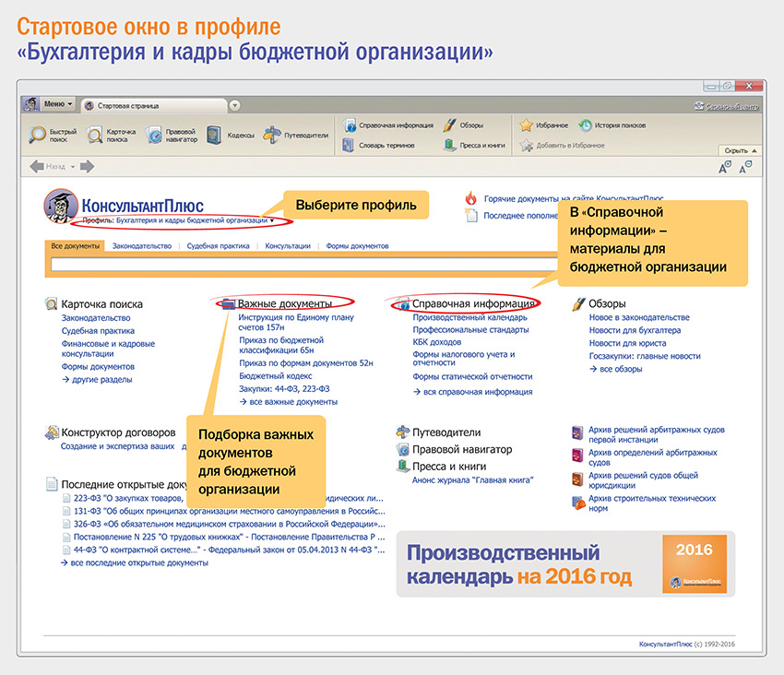Click Правовой навигатор icon in page body
Viewport: 784px width, 675px height.
pyautogui.click(x=402, y=449)
